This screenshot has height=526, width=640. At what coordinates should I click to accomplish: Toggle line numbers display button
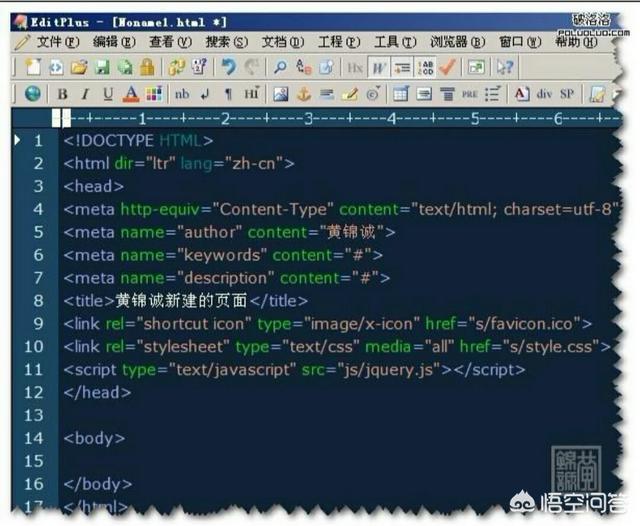pyautogui.click(x=425, y=67)
